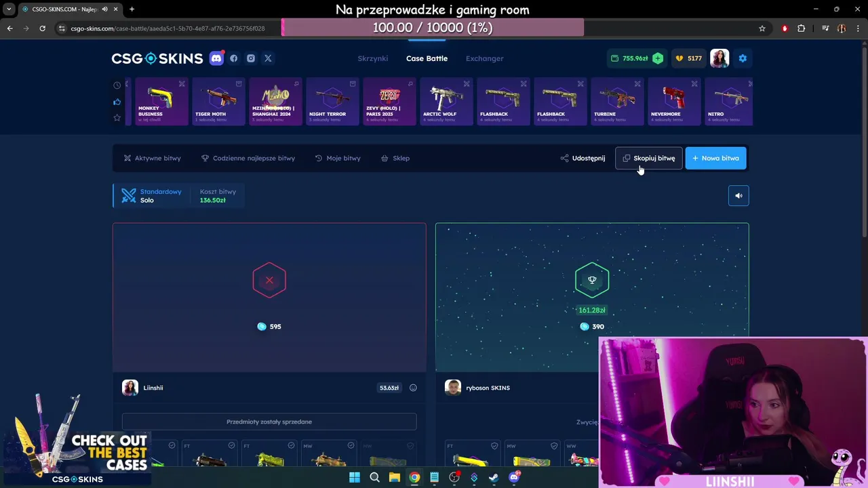Open the Instagram icon in header
Screen dimensions: 868x488
pyautogui.click(x=251, y=58)
